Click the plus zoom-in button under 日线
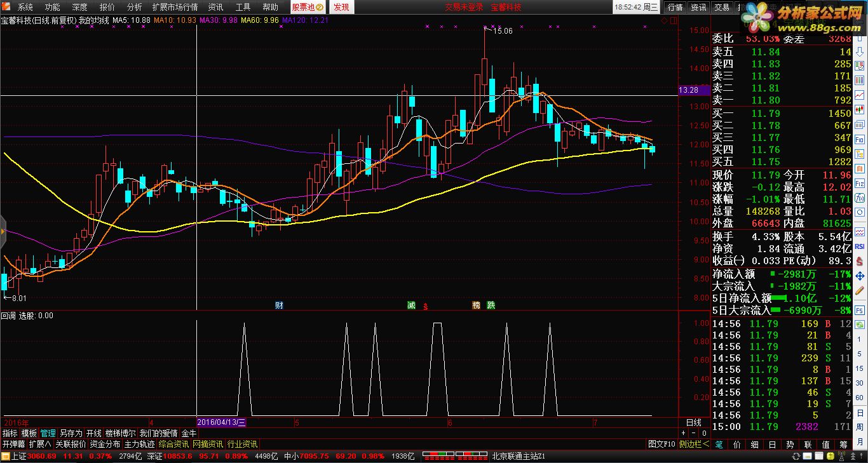 pos(684,433)
